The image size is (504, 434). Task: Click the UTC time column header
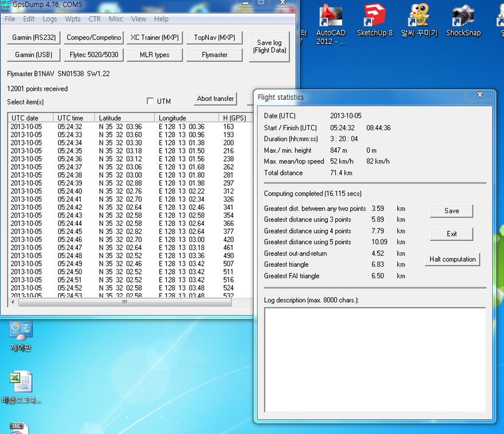tap(74, 118)
